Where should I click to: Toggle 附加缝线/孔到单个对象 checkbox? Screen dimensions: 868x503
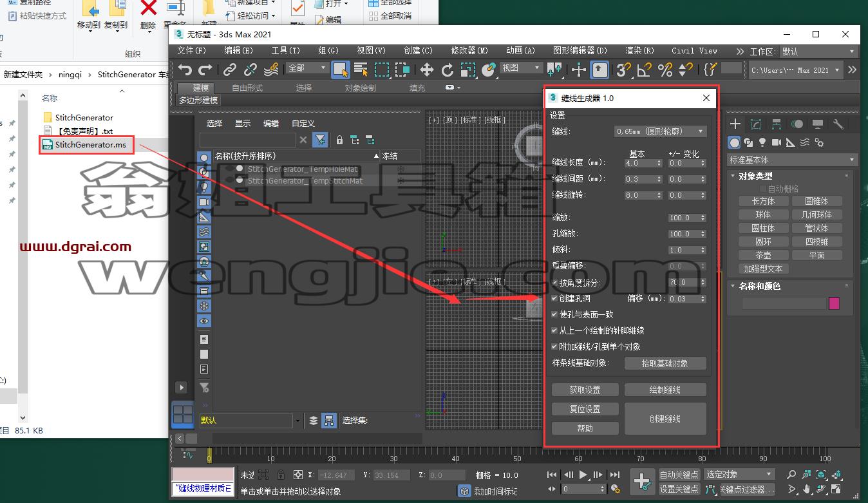(555, 346)
